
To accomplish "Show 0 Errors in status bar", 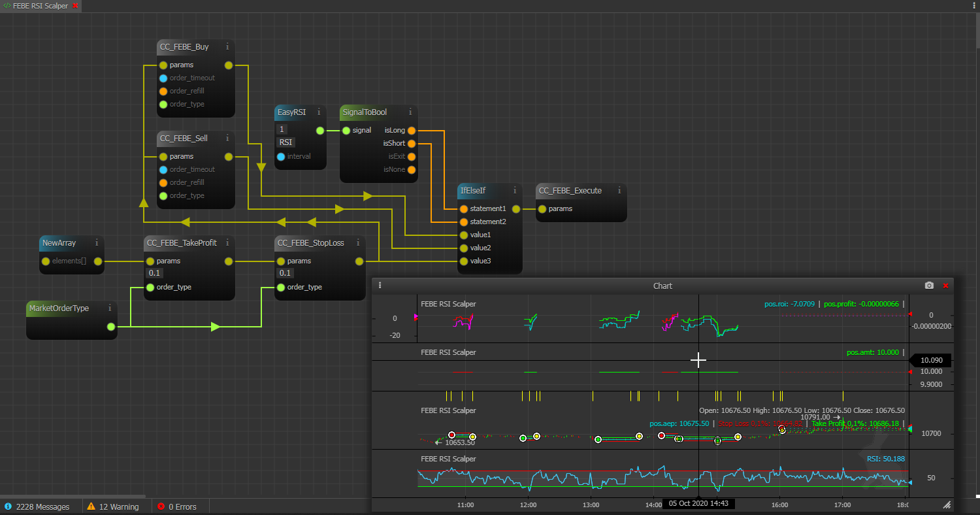I will 177,507.
